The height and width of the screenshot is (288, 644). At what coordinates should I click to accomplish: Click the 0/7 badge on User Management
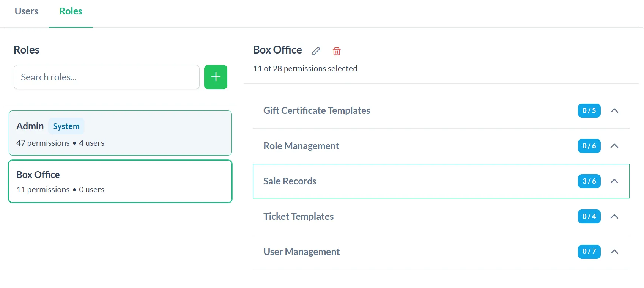click(589, 252)
